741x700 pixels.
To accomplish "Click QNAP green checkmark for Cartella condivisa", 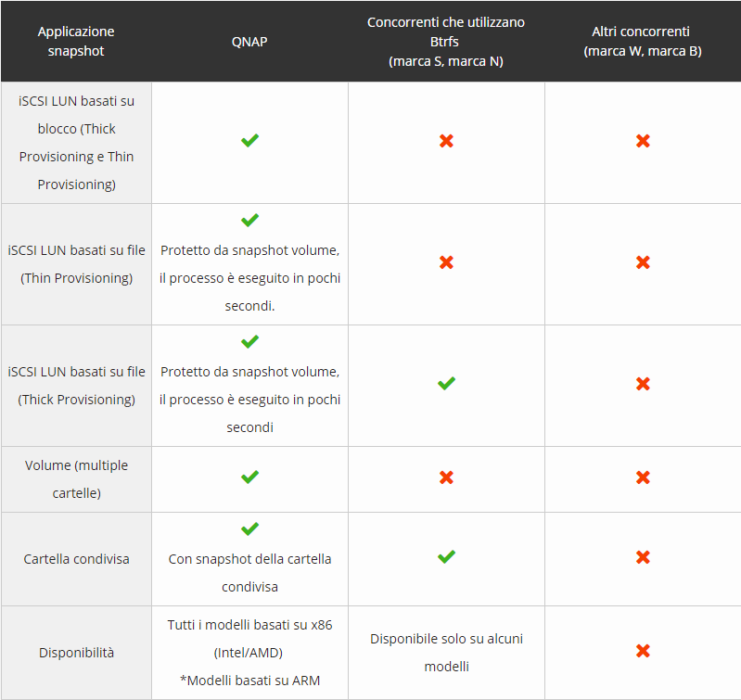I will [249, 529].
